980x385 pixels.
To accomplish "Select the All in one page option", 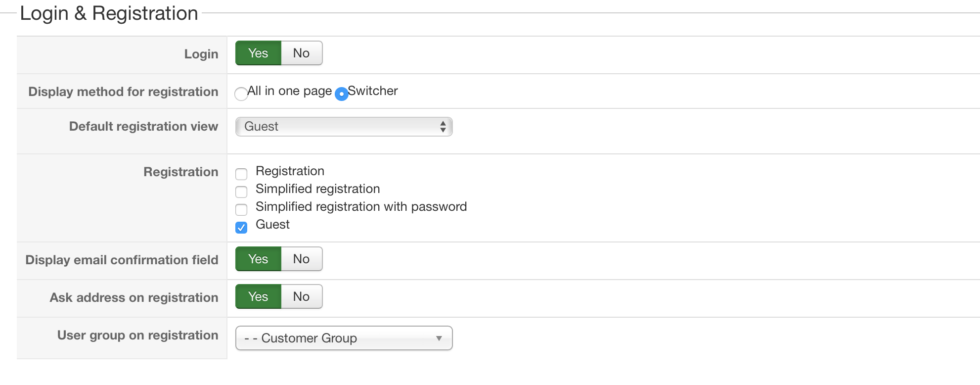I will 241,94.
